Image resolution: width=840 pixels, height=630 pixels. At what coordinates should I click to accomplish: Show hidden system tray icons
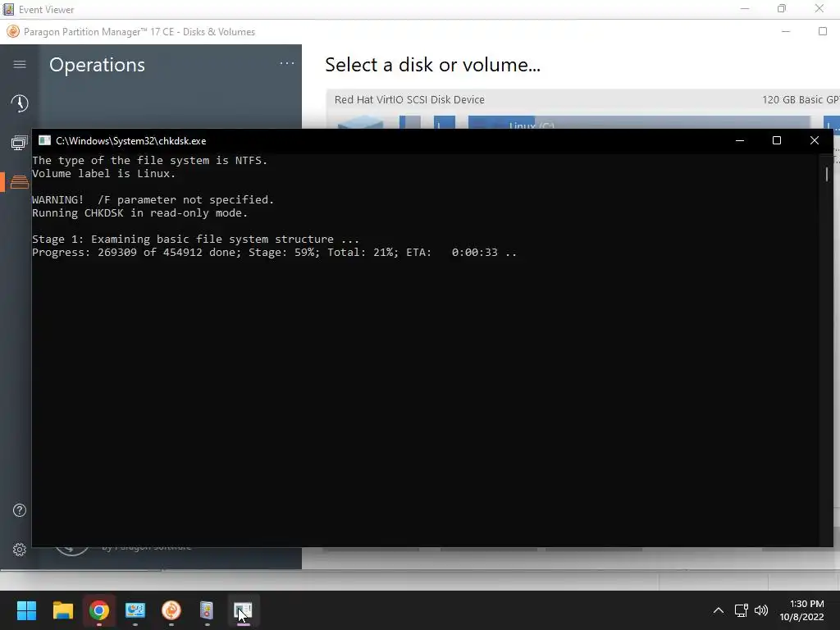click(719, 610)
